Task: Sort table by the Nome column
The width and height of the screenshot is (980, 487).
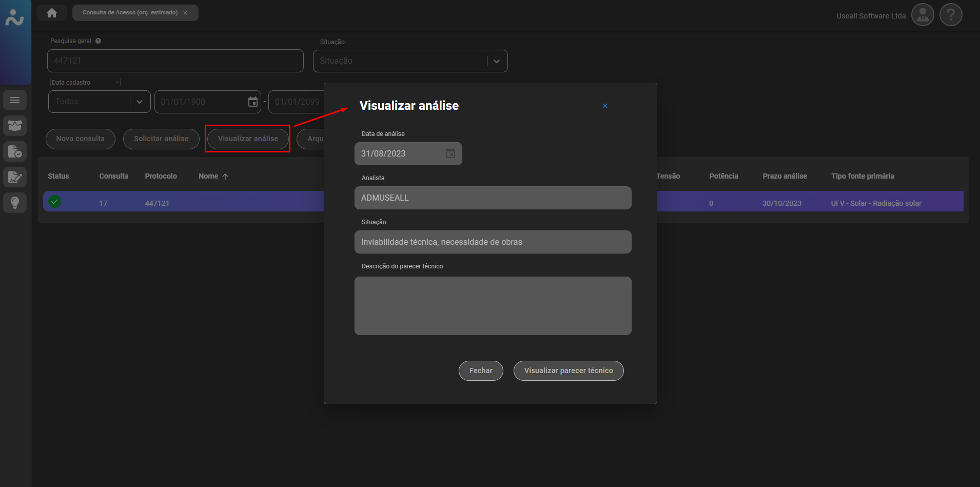Action: pyautogui.click(x=208, y=176)
